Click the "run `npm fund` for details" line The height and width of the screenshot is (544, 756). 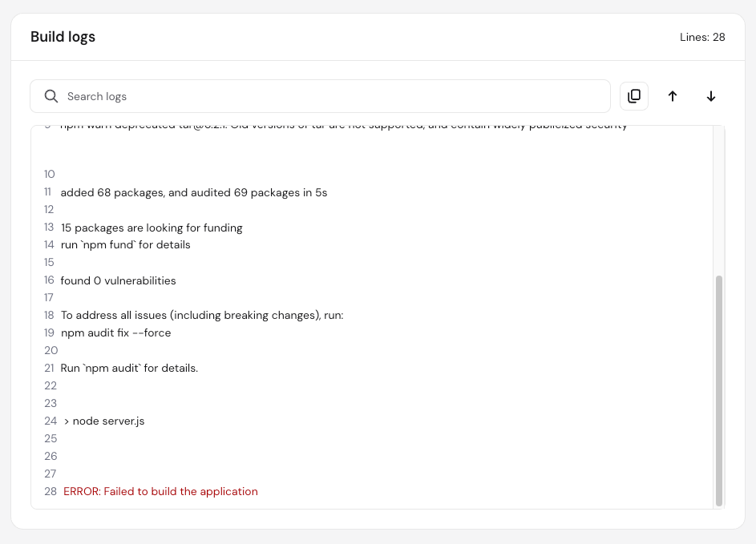[x=125, y=244]
